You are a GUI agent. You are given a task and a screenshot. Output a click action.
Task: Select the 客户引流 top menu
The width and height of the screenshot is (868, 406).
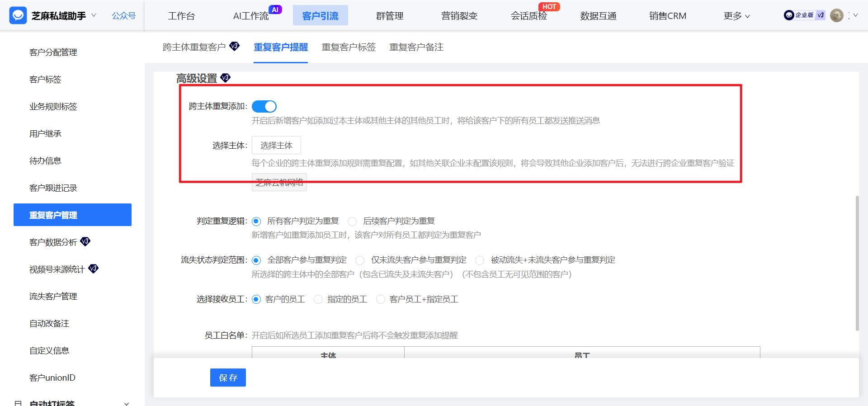click(x=321, y=16)
